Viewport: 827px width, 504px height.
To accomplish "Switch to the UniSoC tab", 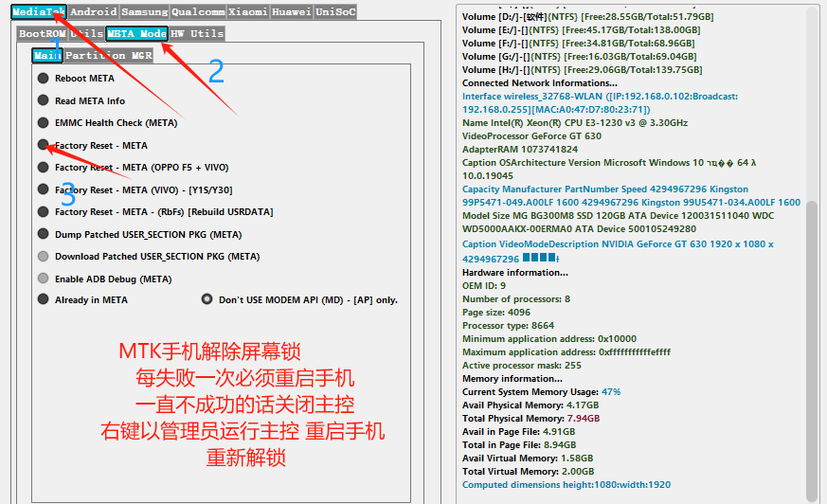I will click(335, 11).
